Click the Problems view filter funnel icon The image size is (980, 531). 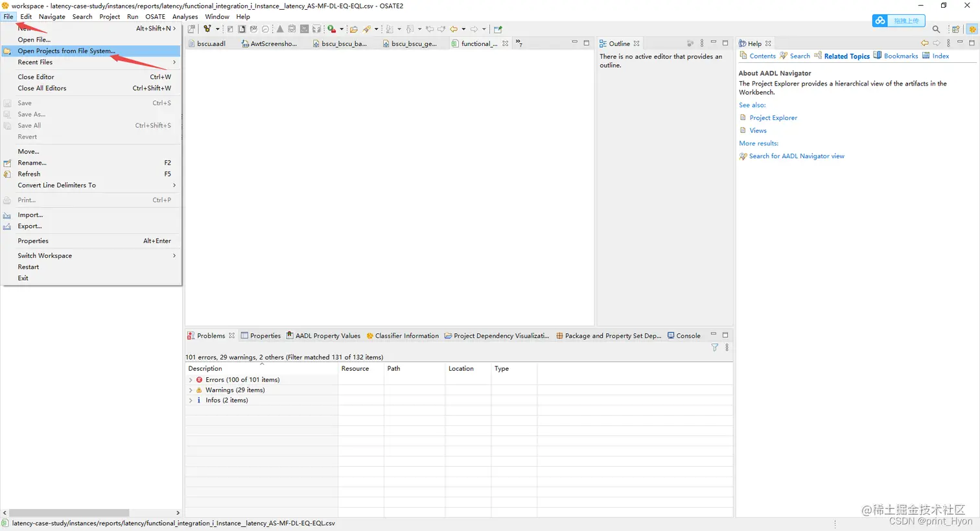(715, 348)
